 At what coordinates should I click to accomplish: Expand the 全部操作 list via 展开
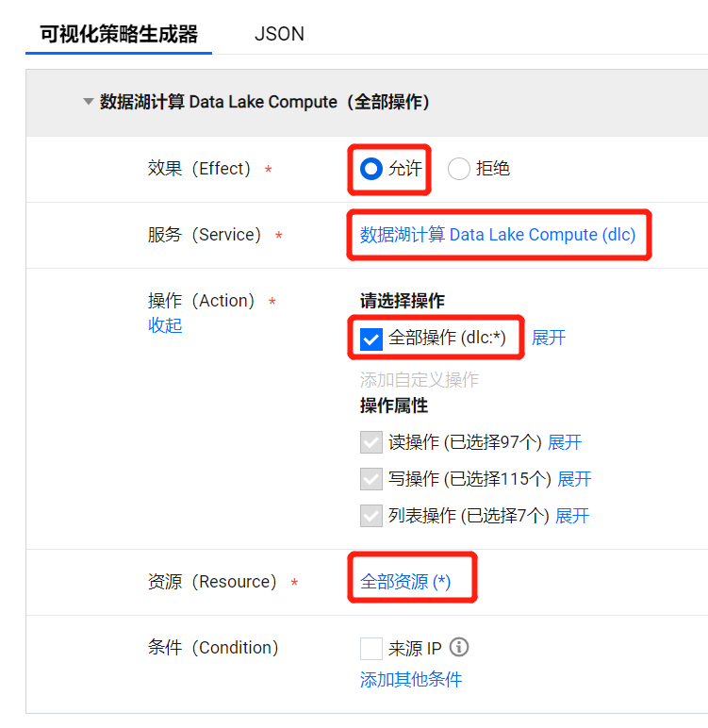pyautogui.click(x=549, y=338)
